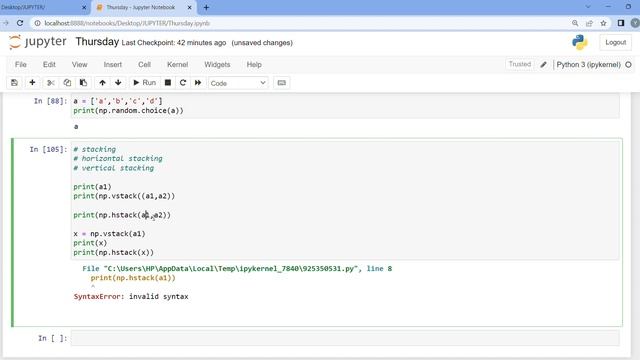Viewport: 640px width, 360px height.
Task: Select cell In [88] prompt
Action: pyautogui.click(x=50, y=101)
